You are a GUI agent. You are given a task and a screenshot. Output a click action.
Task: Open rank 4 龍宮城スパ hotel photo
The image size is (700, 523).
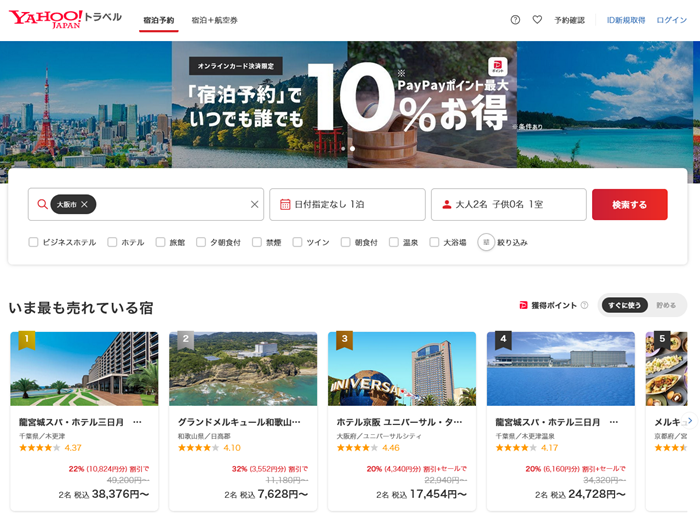coord(561,369)
